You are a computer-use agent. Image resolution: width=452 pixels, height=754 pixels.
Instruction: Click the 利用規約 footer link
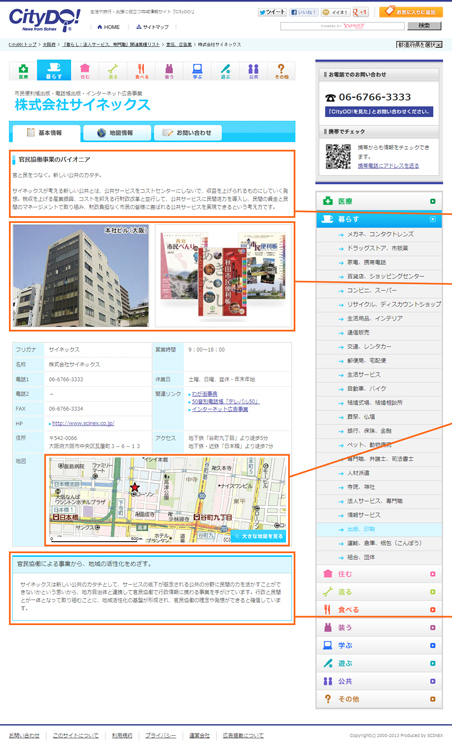122,736
